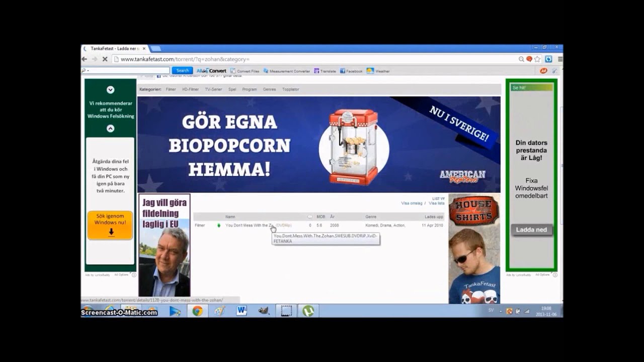Switch to Visa omslag view
The width and height of the screenshot is (644, 362).
[x=412, y=204]
